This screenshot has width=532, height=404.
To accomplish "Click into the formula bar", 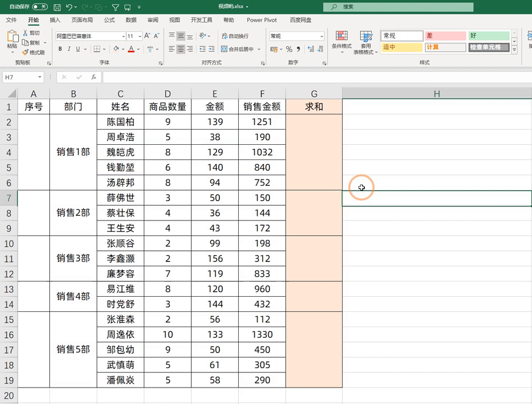I will (x=317, y=77).
